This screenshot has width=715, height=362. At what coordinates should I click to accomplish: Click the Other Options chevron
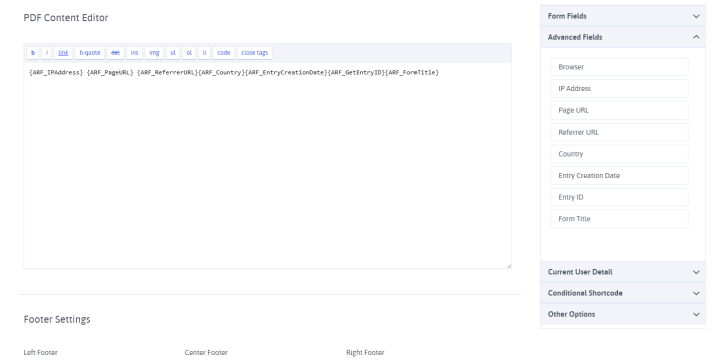click(x=696, y=315)
